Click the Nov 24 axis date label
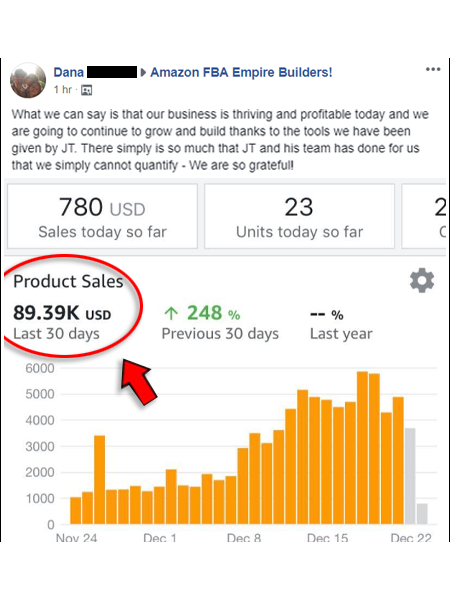 click(77, 537)
